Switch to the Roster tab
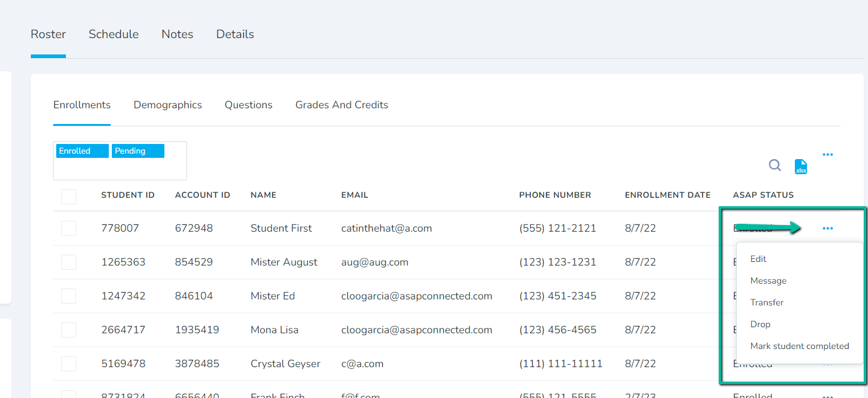Screen dimensions: 868x398 (x=48, y=34)
